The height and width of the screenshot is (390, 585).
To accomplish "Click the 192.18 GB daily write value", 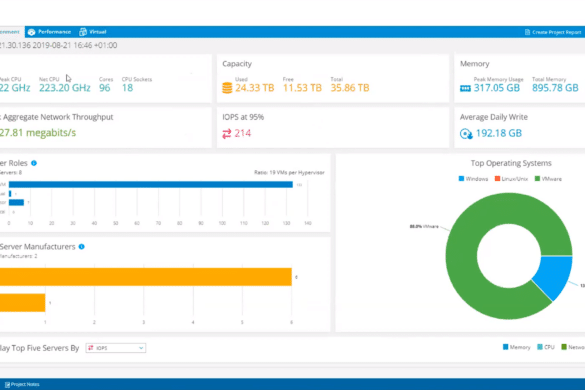I will pos(499,134).
